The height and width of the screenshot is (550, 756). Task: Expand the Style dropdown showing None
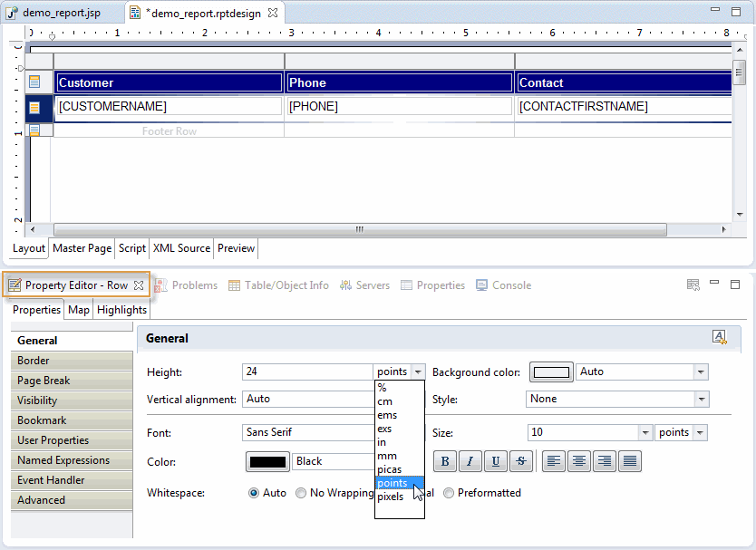(702, 399)
